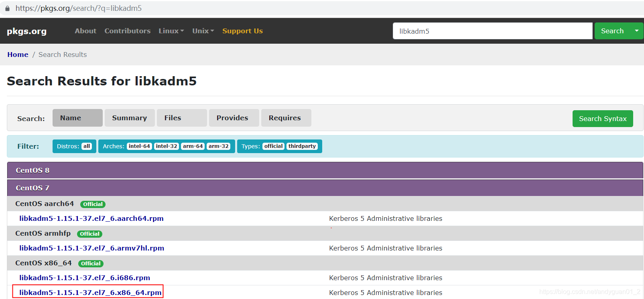Focus the libkadm5 search input field

pos(492,31)
